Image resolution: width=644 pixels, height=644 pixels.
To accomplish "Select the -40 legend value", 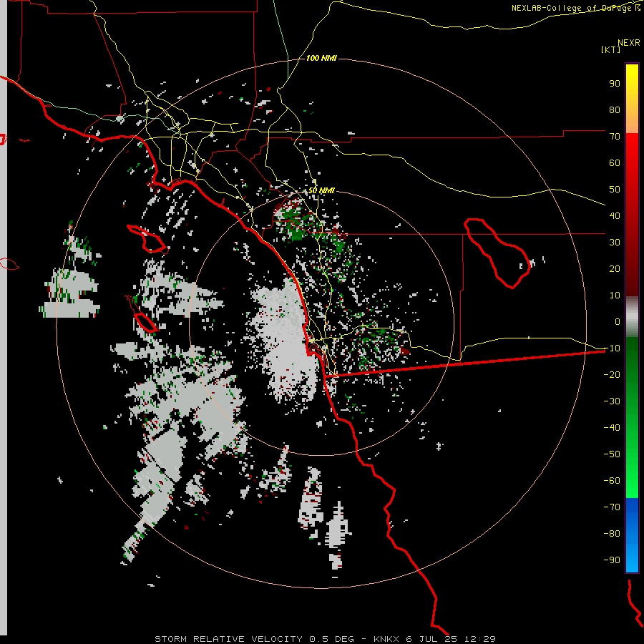I will click(x=612, y=428).
